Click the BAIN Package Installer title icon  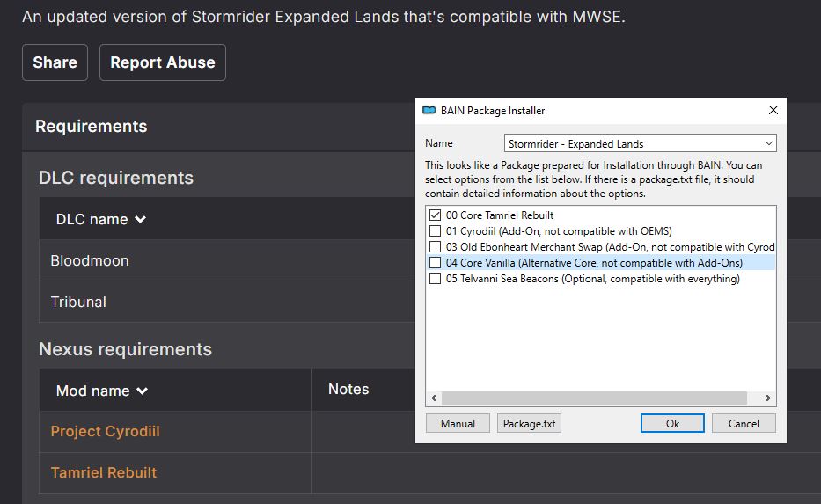click(429, 110)
